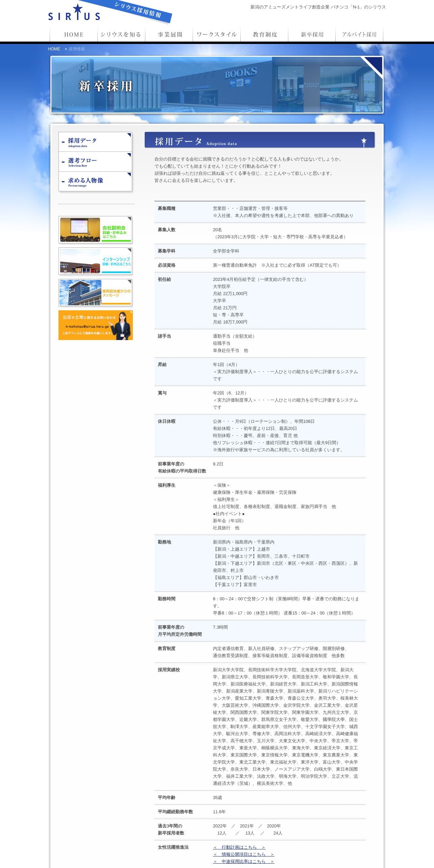This screenshot has width=434, height=868.
Task: Open 教育制度 nav item
Action: click(x=264, y=34)
